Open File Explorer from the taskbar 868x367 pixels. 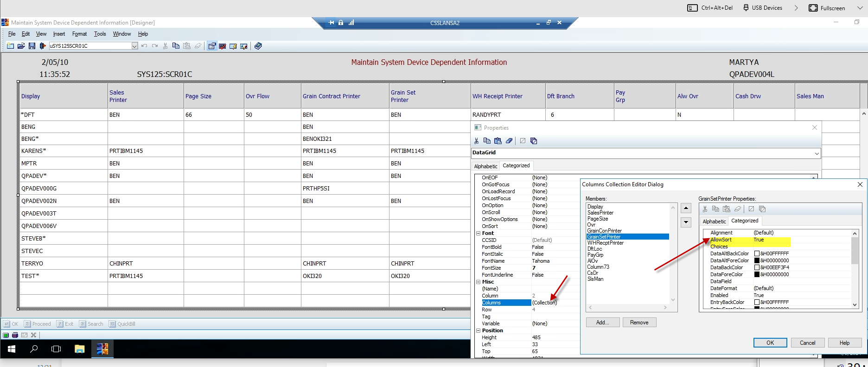point(80,349)
